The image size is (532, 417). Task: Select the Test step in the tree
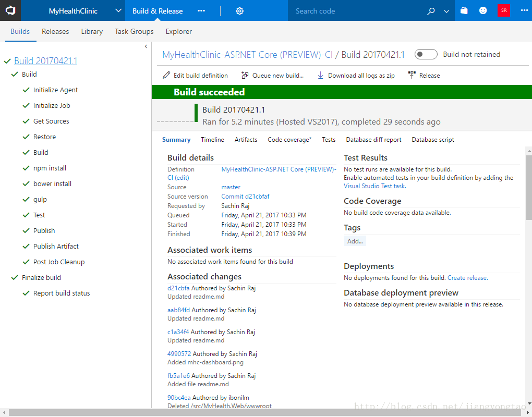(x=39, y=215)
